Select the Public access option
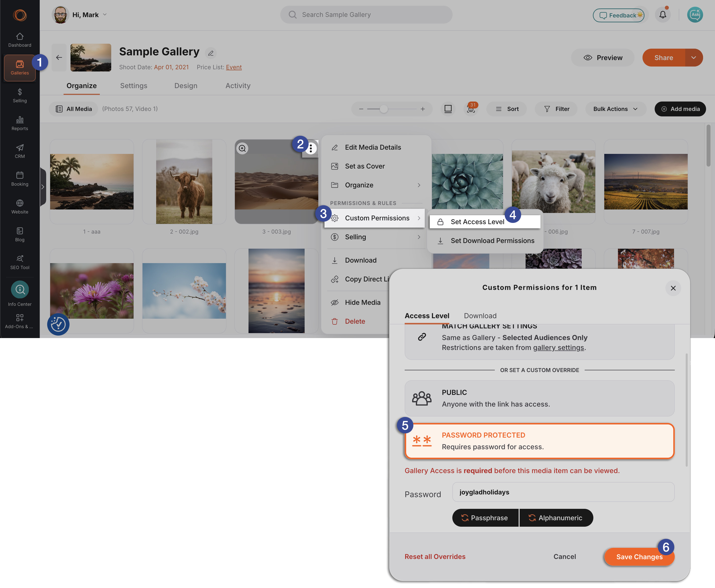The height and width of the screenshot is (588, 715). coord(539,398)
